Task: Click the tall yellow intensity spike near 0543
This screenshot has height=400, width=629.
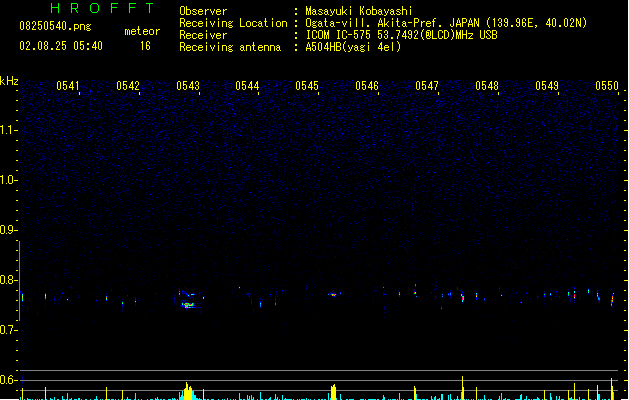Action: tap(187, 391)
